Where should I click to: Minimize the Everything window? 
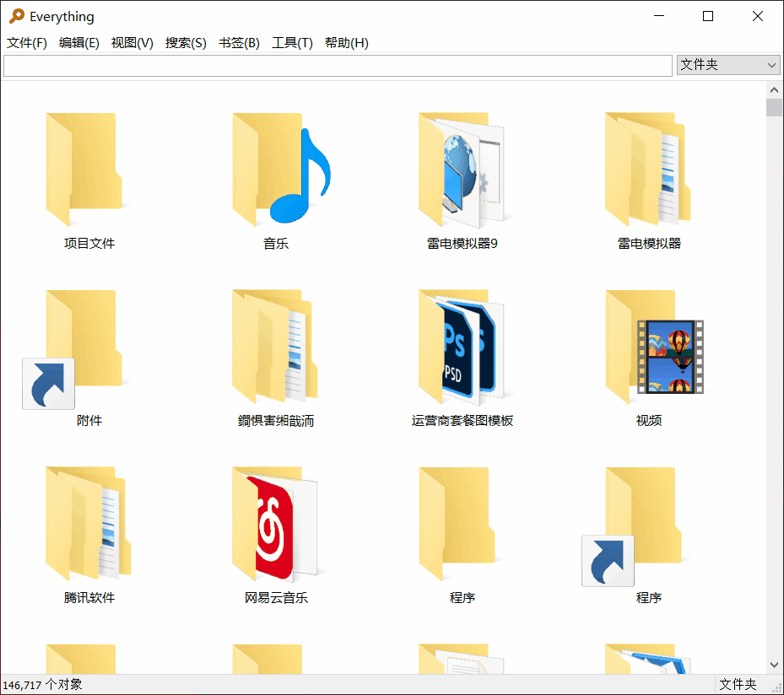(x=659, y=16)
